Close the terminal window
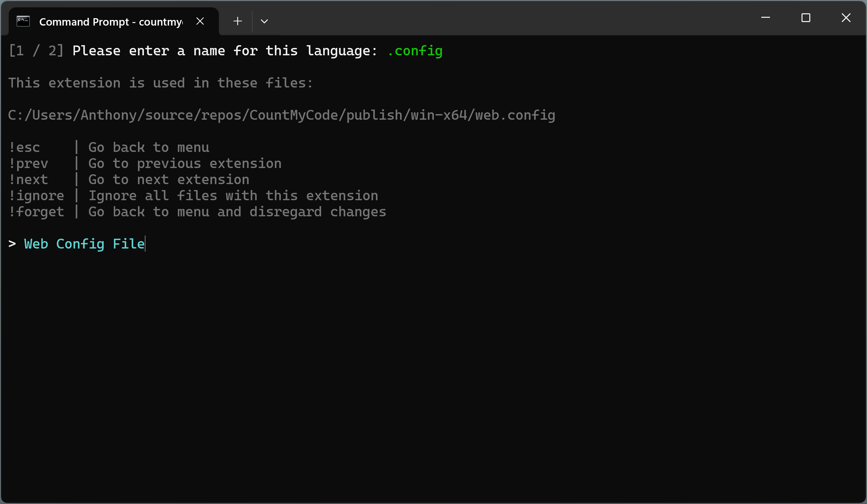 pos(846,17)
